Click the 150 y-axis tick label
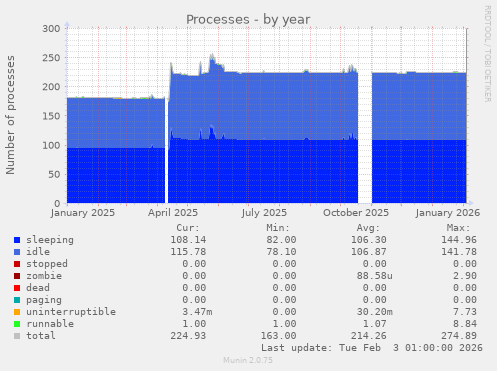Image resolution: width=497 pixels, height=371 pixels. click(x=51, y=116)
